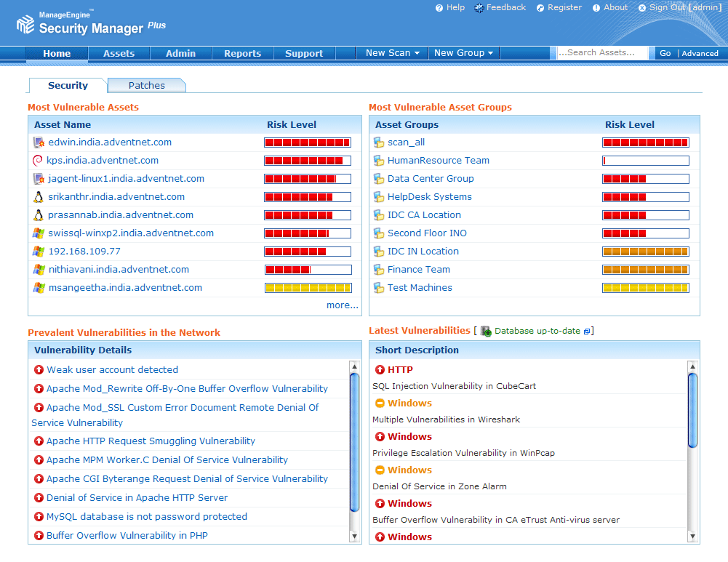Click the Windows icon beside swissql-winxp2.india.adventnet.com
Viewport: 728px width, 562px height.
[39, 233]
